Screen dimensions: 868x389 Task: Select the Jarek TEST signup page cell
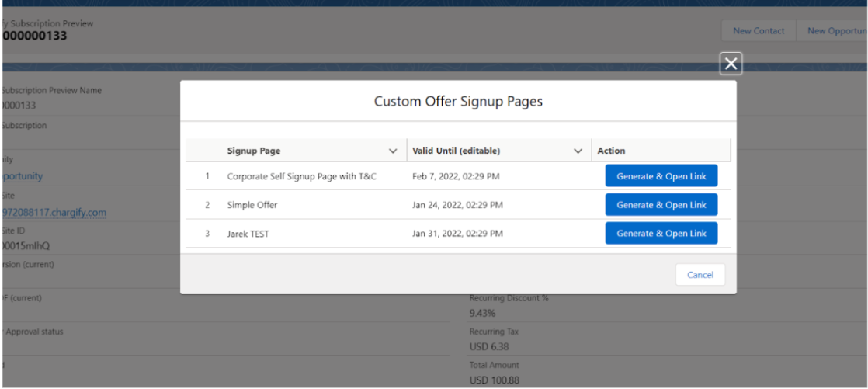pyautogui.click(x=248, y=234)
